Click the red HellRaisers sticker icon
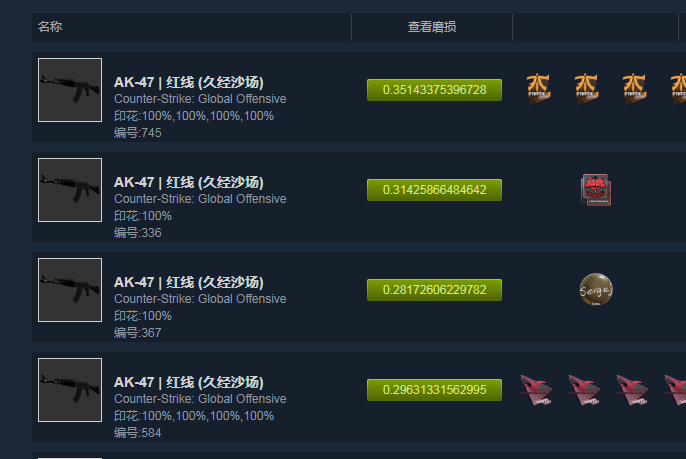The image size is (686, 459). pos(596,190)
